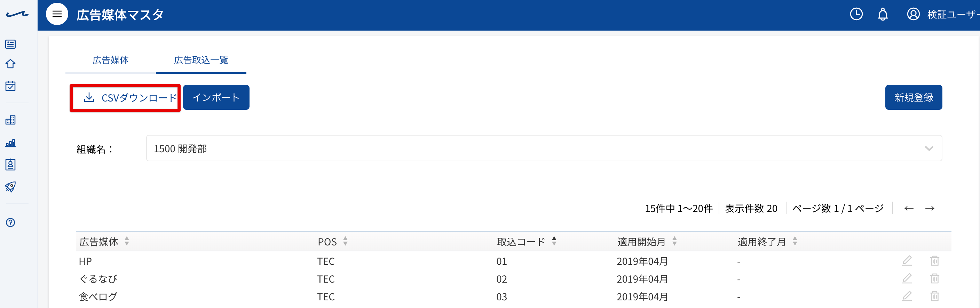Image resolution: width=980 pixels, height=308 pixels.
Task: Change the 表示件数 20 setting
Action: click(751, 208)
